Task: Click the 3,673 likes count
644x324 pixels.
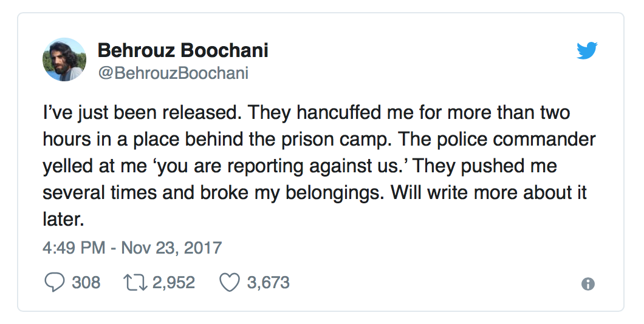Action: (268, 283)
